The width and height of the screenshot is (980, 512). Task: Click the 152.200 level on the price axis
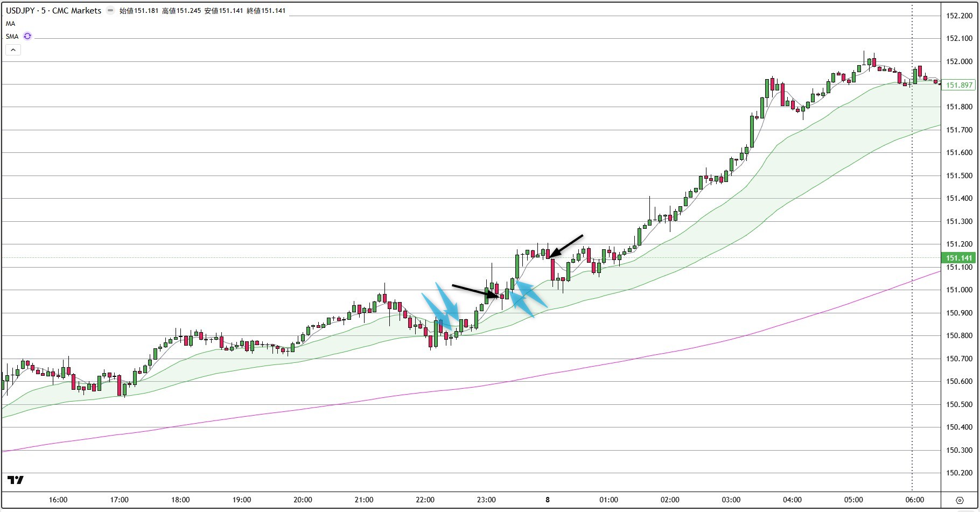(x=959, y=16)
